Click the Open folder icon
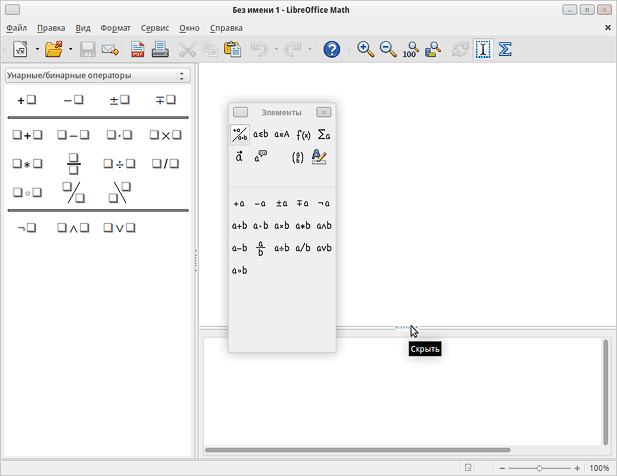Screen dimensions: 617x476 tap(54, 50)
